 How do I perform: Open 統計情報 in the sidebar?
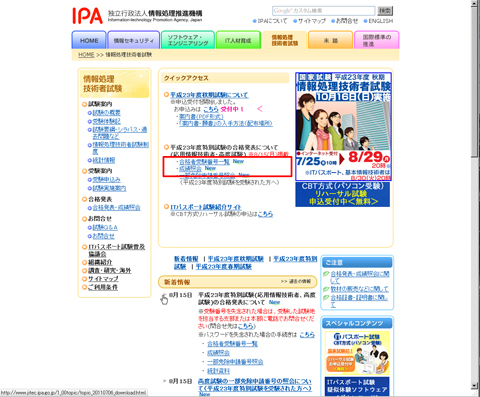(104, 160)
